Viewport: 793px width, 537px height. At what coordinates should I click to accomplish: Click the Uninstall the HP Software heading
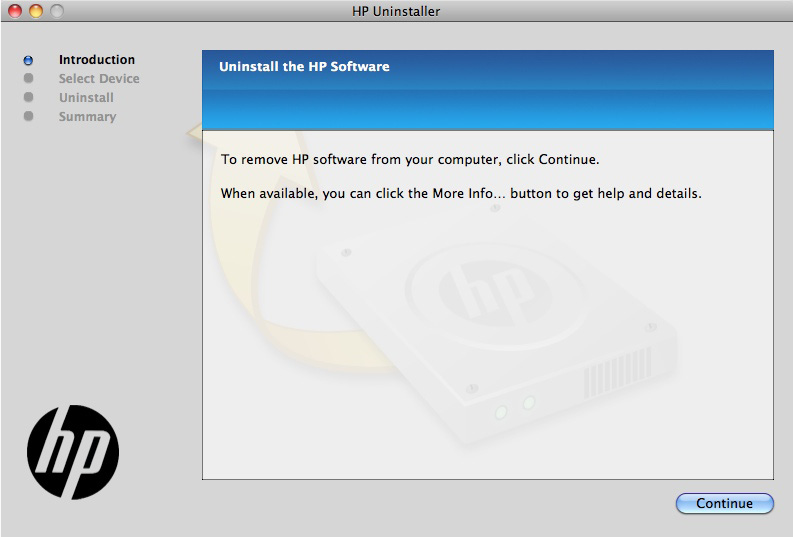[x=304, y=67]
